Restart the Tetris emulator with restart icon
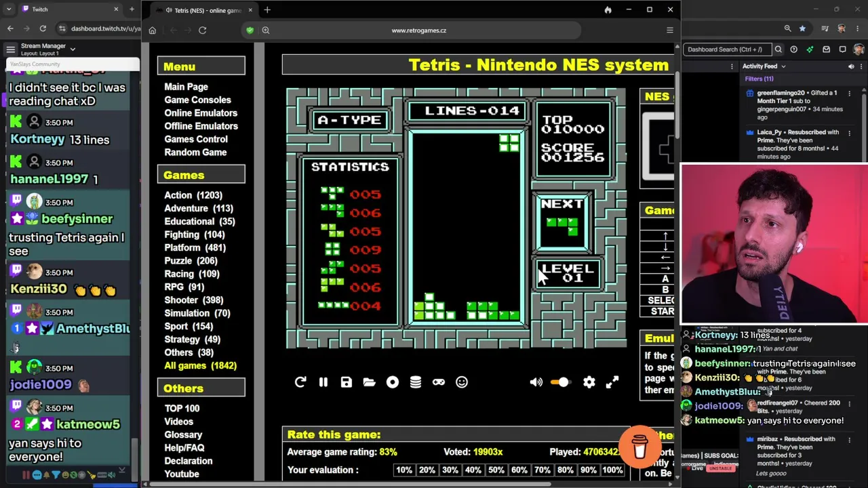This screenshot has width=868, height=488. pos(300,382)
